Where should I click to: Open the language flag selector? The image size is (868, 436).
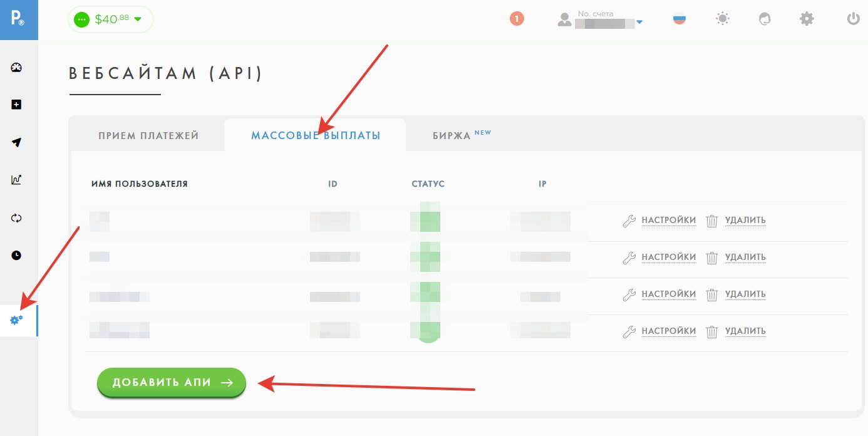tap(679, 19)
